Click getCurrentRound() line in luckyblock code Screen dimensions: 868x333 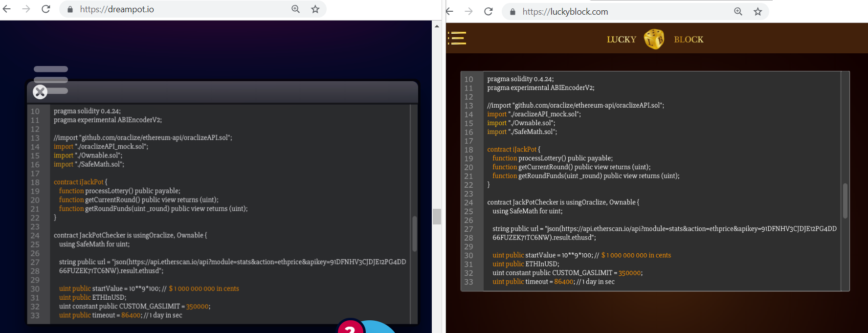[x=572, y=167]
